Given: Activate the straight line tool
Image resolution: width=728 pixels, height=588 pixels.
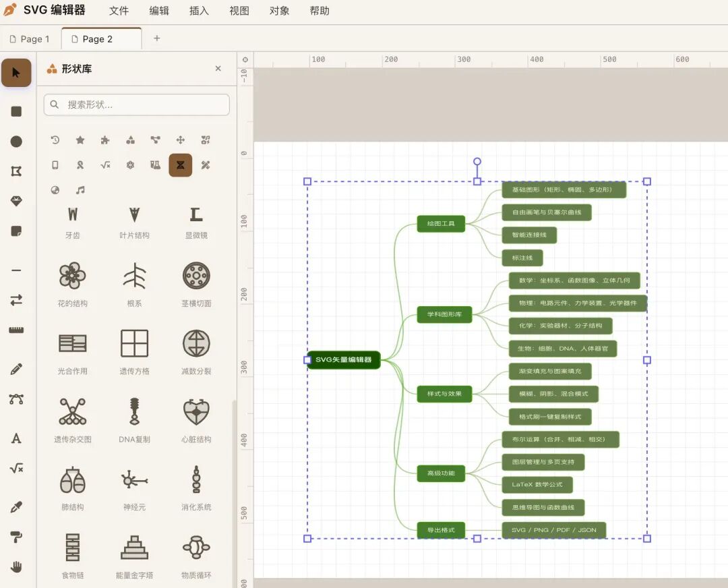Looking at the screenshot, I should (x=16, y=270).
